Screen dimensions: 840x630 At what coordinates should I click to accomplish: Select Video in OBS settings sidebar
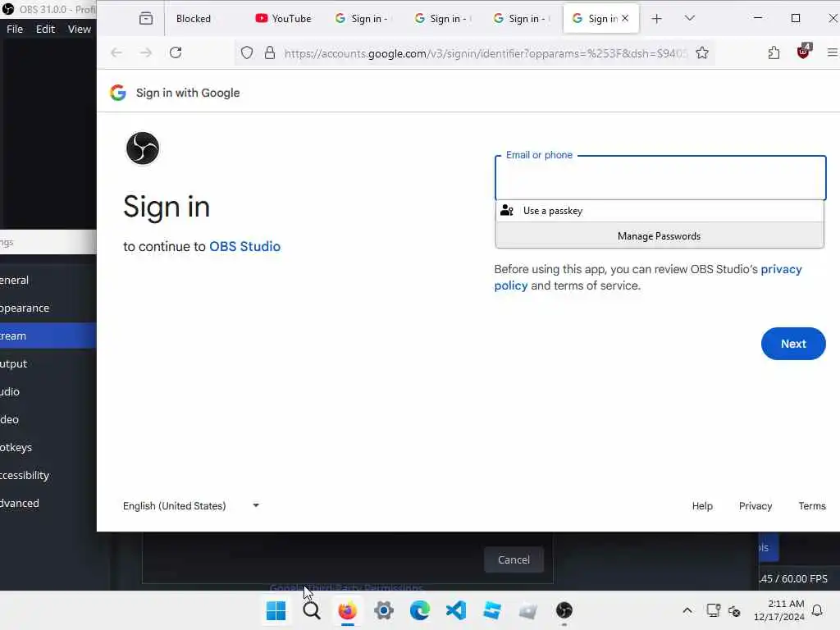48,419
